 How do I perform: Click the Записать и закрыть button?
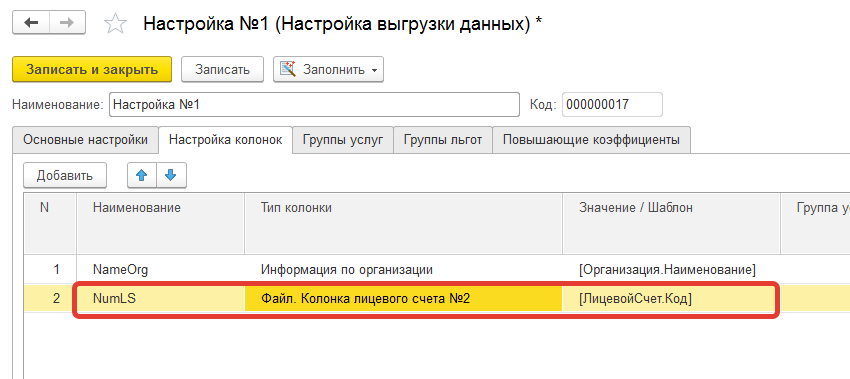[x=92, y=69]
